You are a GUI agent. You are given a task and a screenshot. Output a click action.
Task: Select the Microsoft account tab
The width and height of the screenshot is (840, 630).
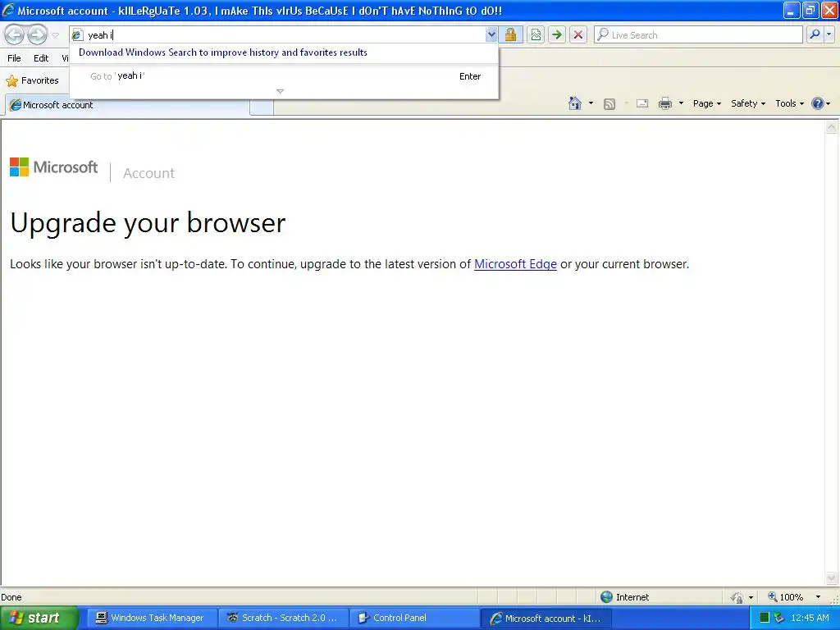127,105
